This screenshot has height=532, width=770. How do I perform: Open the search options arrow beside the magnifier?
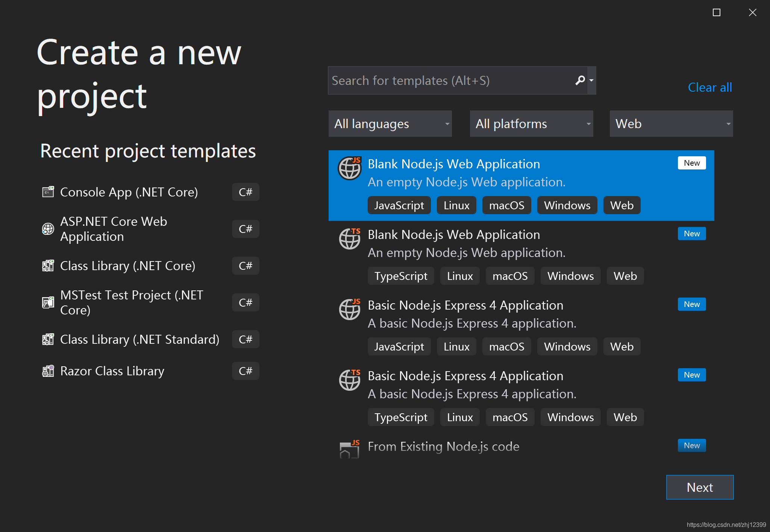coord(591,80)
